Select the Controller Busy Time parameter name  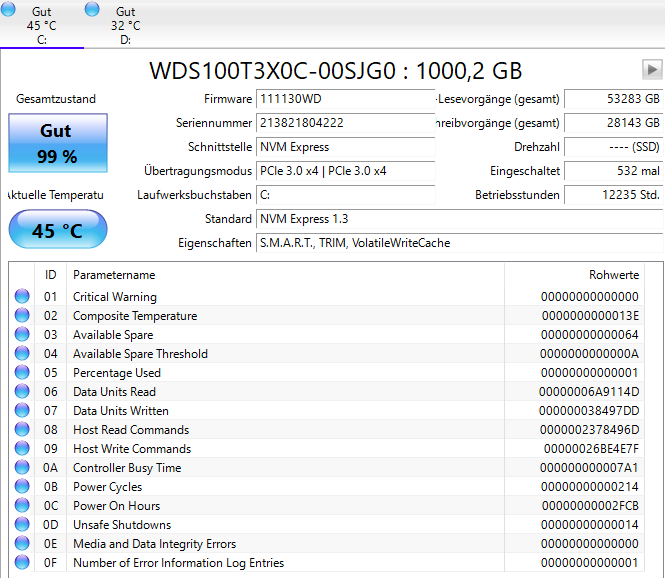coord(127,468)
